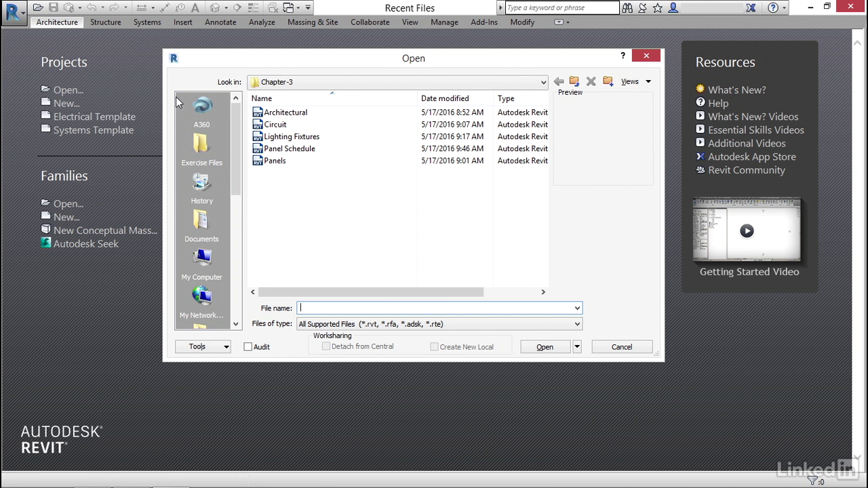Image resolution: width=868 pixels, height=488 pixels.
Task: Click the Back arrow in Open dialog
Action: [x=559, y=81]
